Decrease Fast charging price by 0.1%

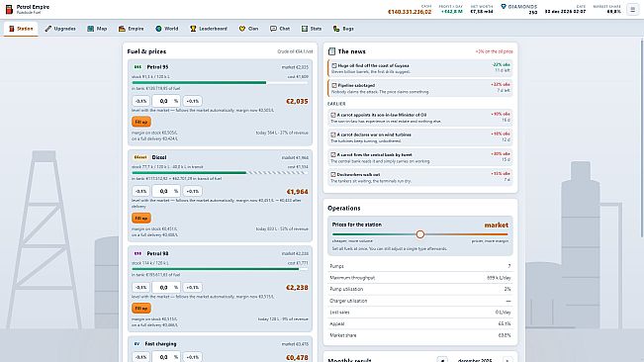(x=140, y=357)
